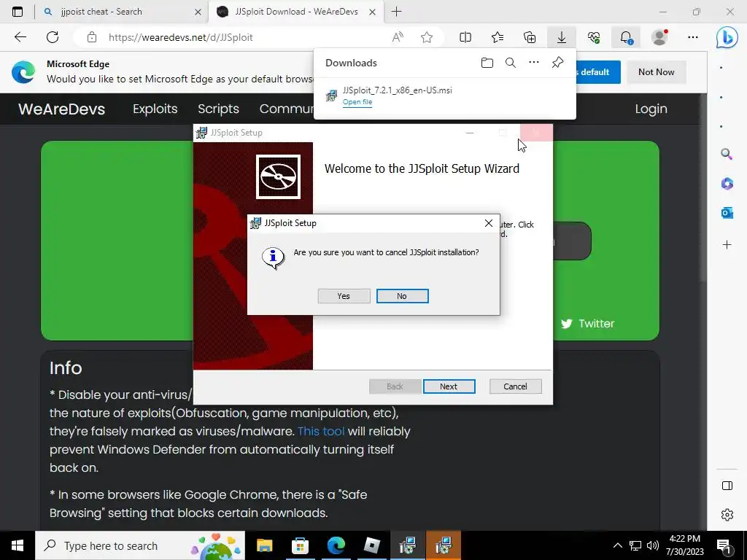View site information lock icon

[92, 37]
